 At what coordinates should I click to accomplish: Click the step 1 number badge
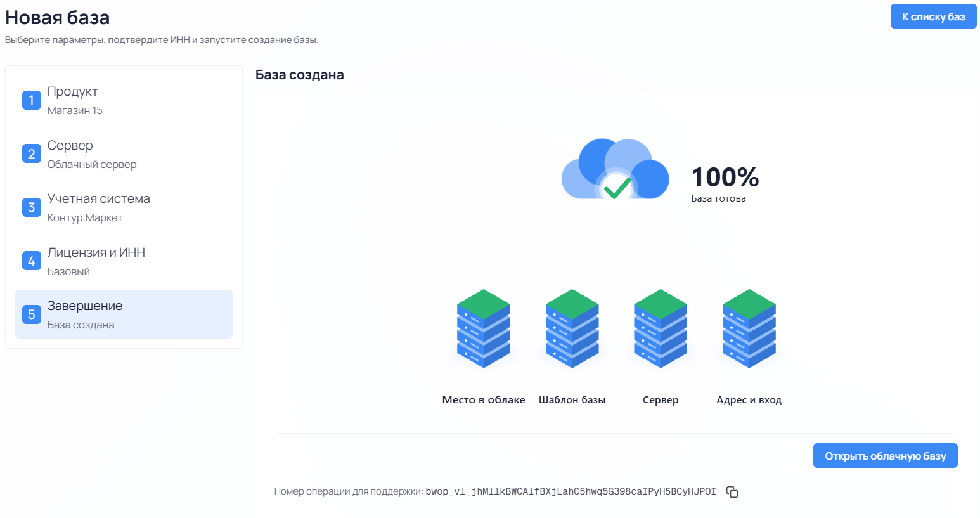[x=32, y=100]
